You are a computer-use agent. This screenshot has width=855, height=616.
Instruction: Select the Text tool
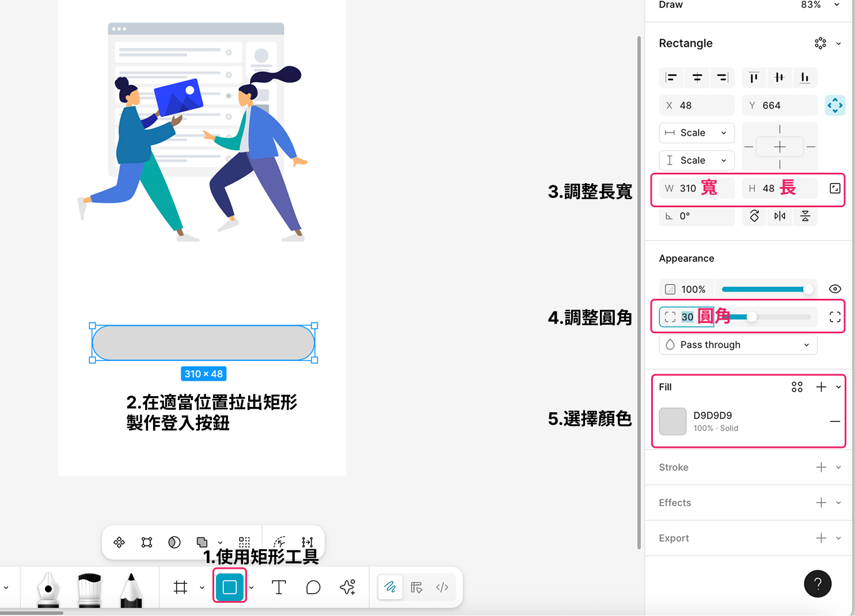[x=279, y=587]
